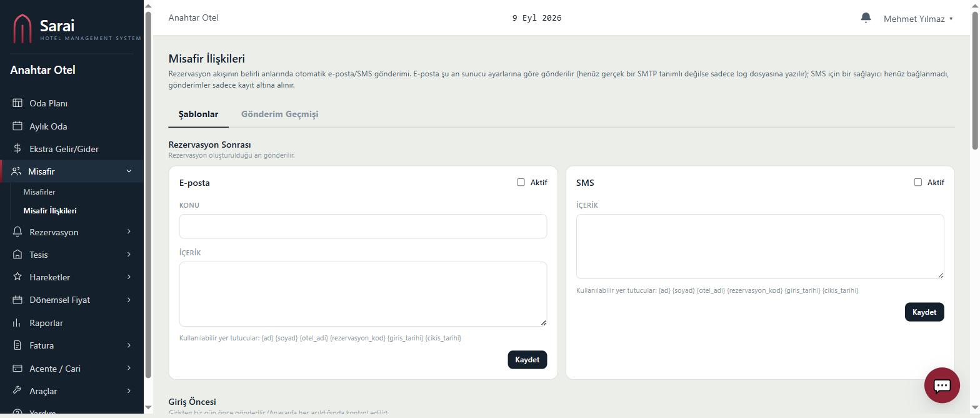
Task: Save the SMS template with Kaydet
Action: pos(924,312)
